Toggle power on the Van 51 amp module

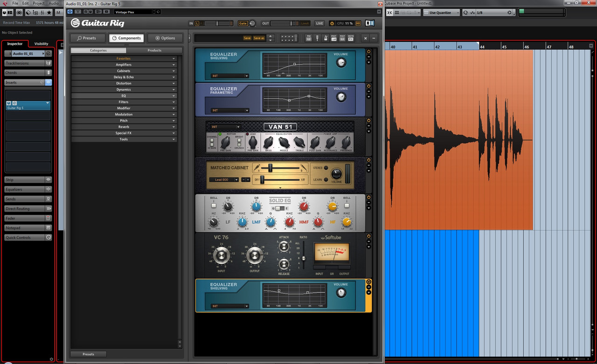click(x=368, y=121)
